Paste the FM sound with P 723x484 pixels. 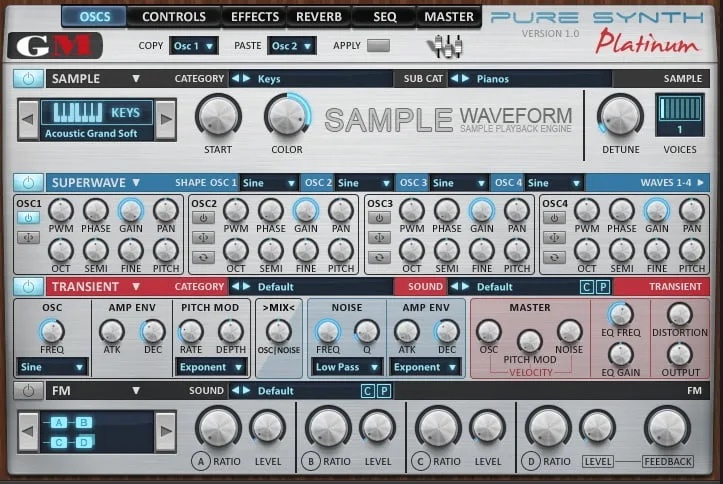384,391
